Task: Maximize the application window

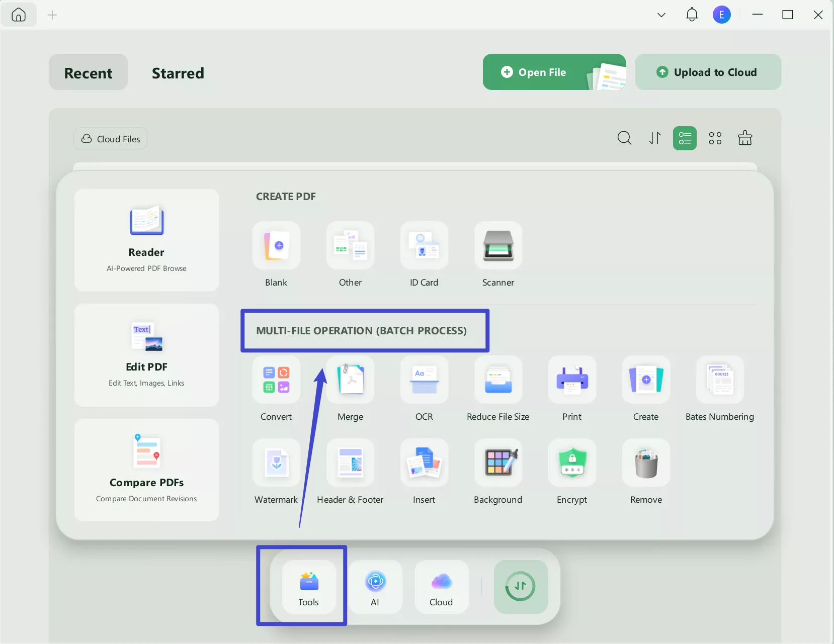Action: pos(788,15)
